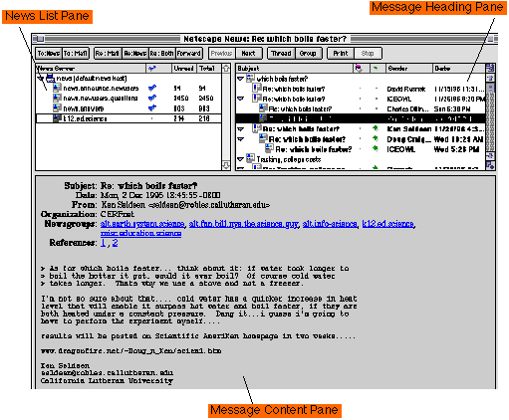Click the message icon on Ken Seldeen's 11/24 reply

pos(257,128)
